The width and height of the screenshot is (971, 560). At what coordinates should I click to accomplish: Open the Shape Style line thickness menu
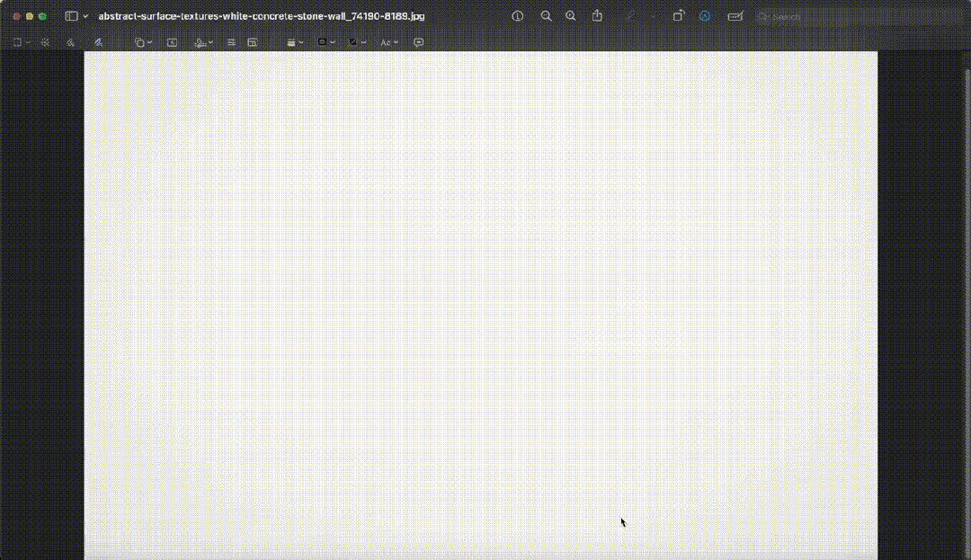295,42
